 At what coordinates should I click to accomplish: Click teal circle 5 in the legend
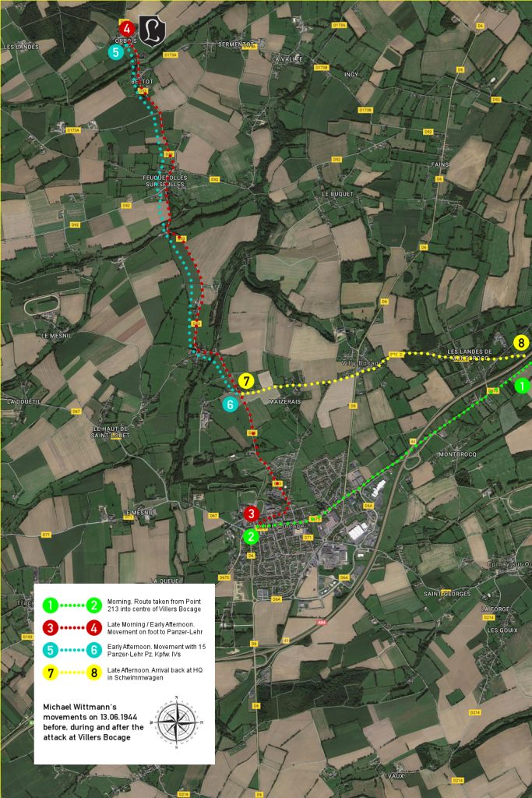coord(51,650)
